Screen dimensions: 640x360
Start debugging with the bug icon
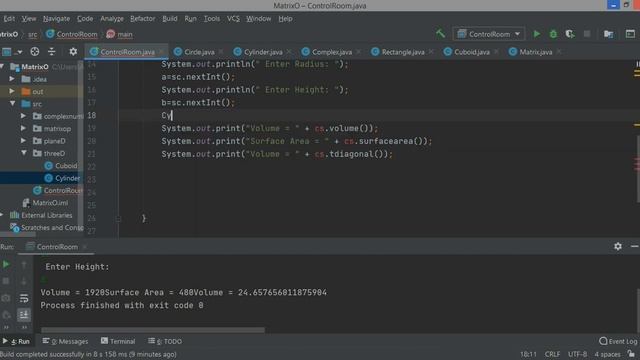click(553, 34)
